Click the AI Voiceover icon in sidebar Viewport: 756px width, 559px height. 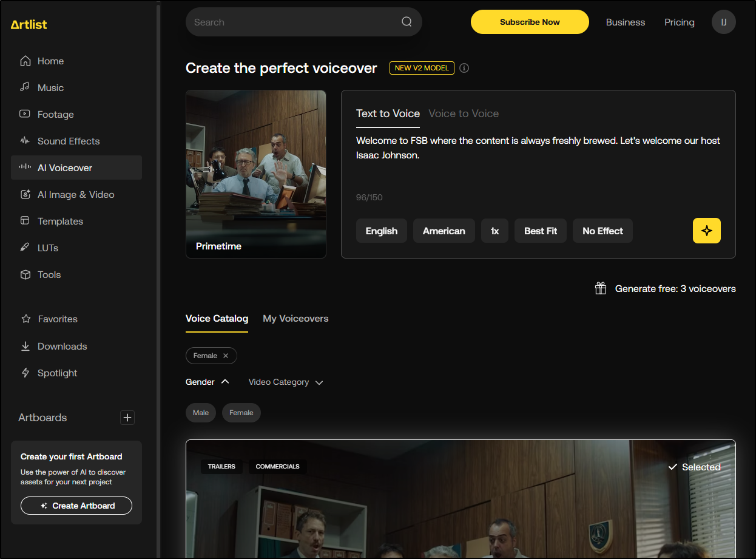point(25,168)
